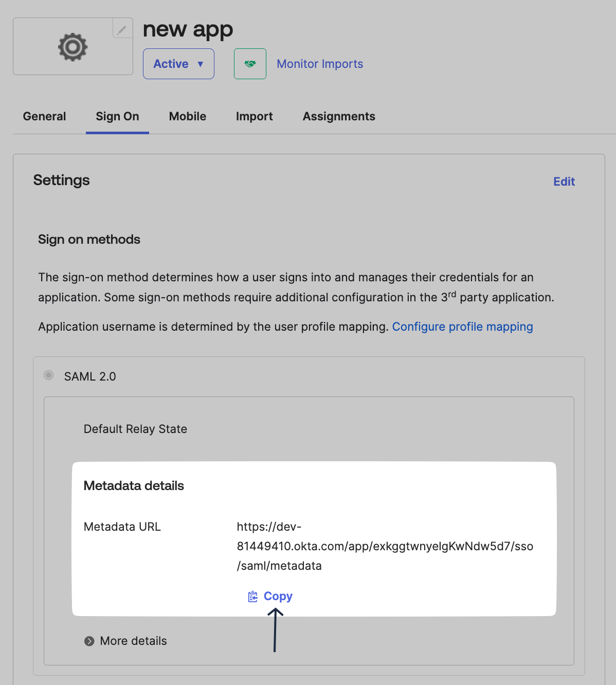Viewport: 616px width, 685px height.
Task: Click the gear app logo icon
Action: point(73,46)
